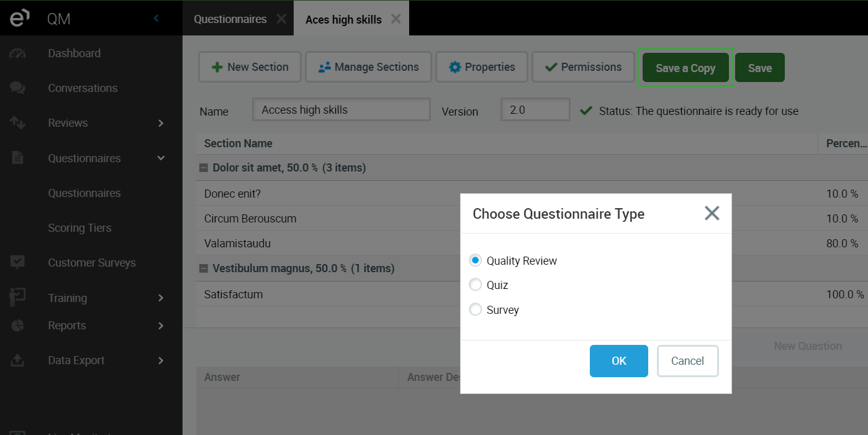Open Scoring Tiers in the sidebar
The image size is (868, 435).
(79, 228)
